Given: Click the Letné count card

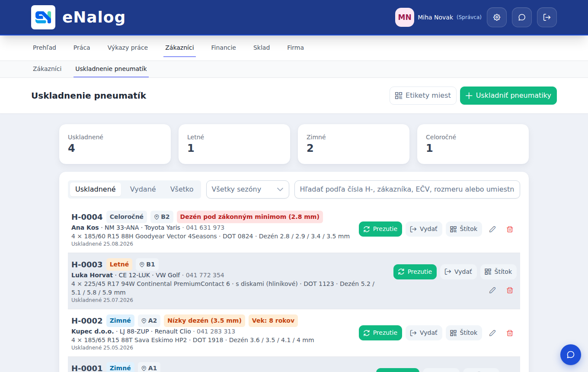Looking at the screenshot, I should coord(234,144).
